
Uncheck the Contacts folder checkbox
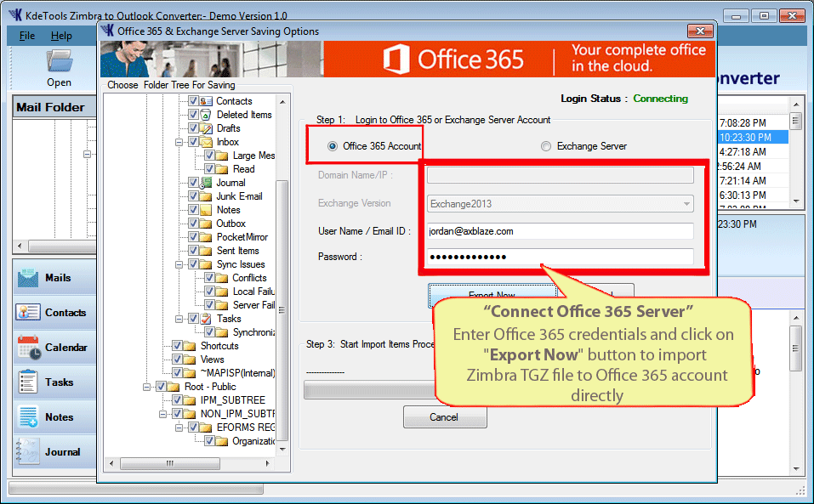193,101
